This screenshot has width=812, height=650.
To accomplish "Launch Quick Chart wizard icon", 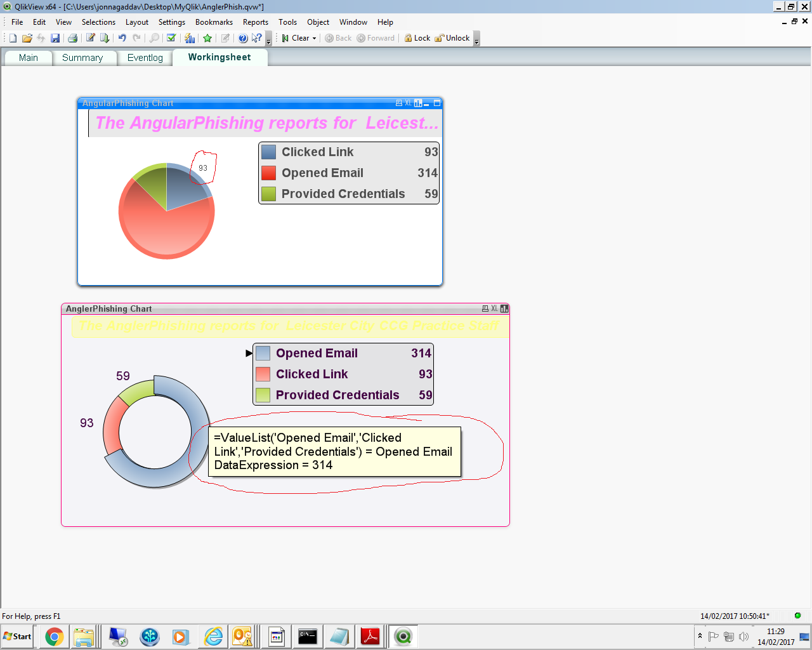I will (x=190, y=38).
